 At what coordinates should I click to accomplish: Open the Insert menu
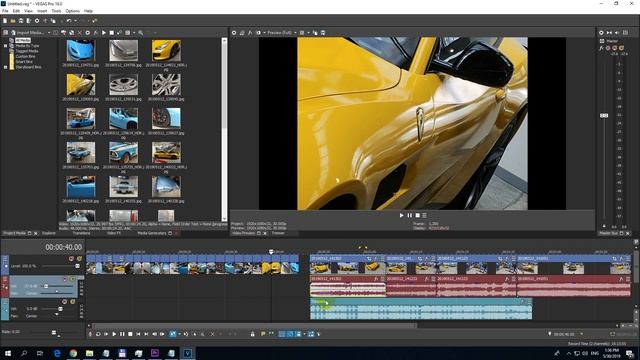42,11
